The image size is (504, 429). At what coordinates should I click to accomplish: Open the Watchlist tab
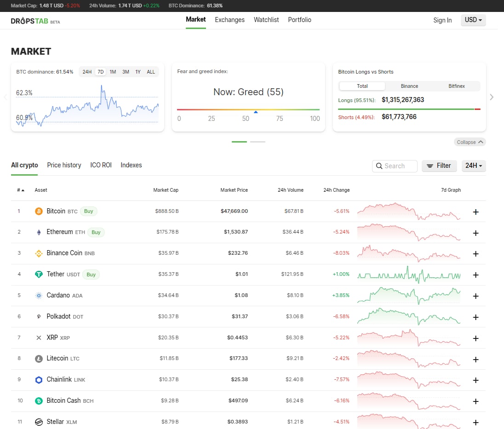coord(266,20)
